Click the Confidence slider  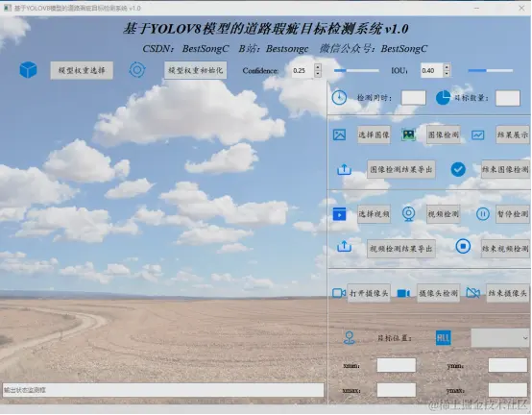pyautogui.click(x=356, y=70)
